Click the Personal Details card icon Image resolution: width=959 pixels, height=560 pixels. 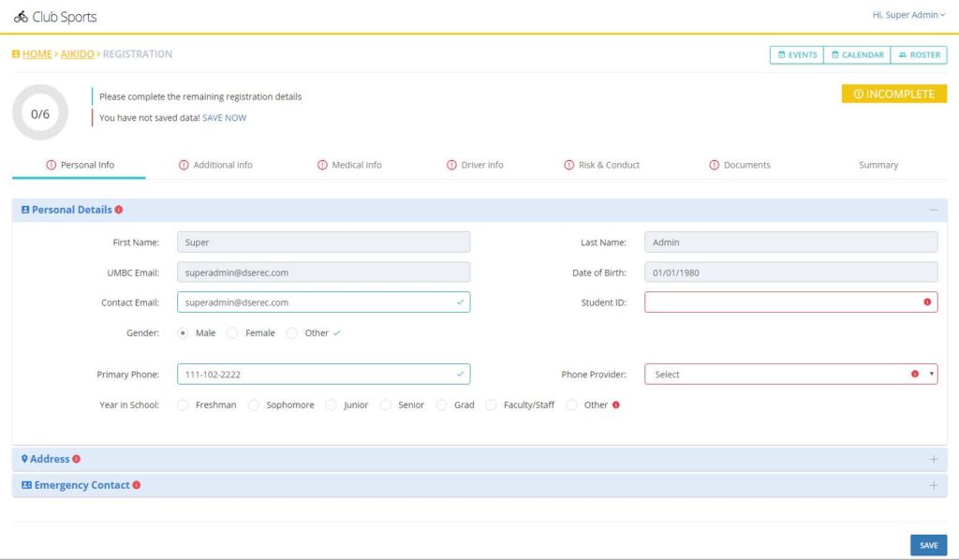[x=25, y=210]
